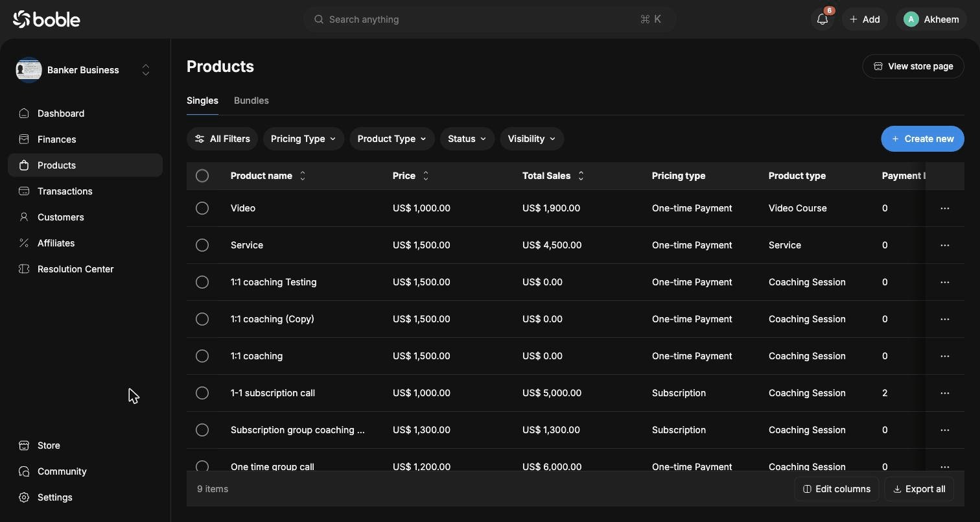Sort by Price column arrows
The width and height of the screenshot is (980, 522).
point(426,176)
